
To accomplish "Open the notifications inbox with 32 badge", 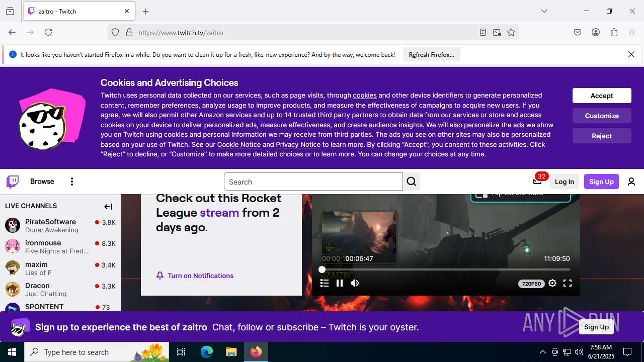I will pos(538,181).
